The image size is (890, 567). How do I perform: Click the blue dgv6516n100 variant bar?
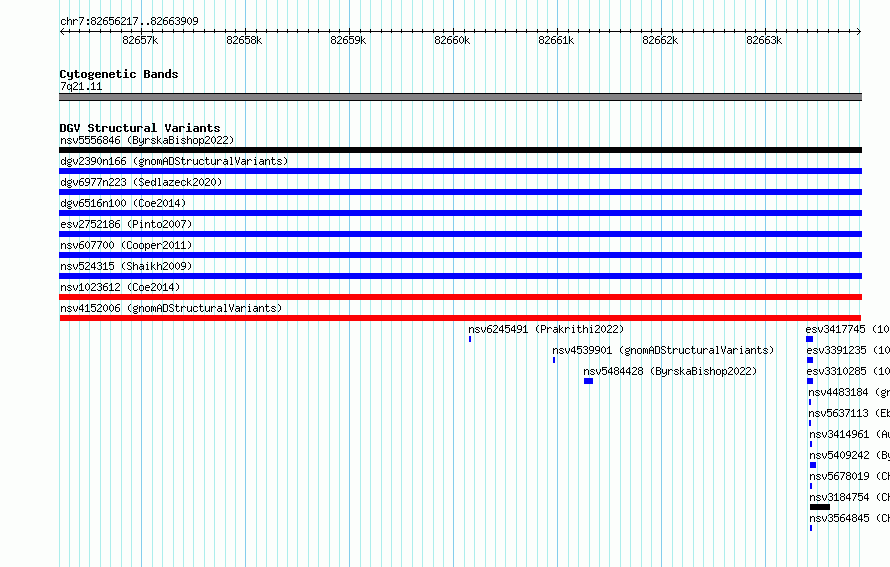pos(460,213)
